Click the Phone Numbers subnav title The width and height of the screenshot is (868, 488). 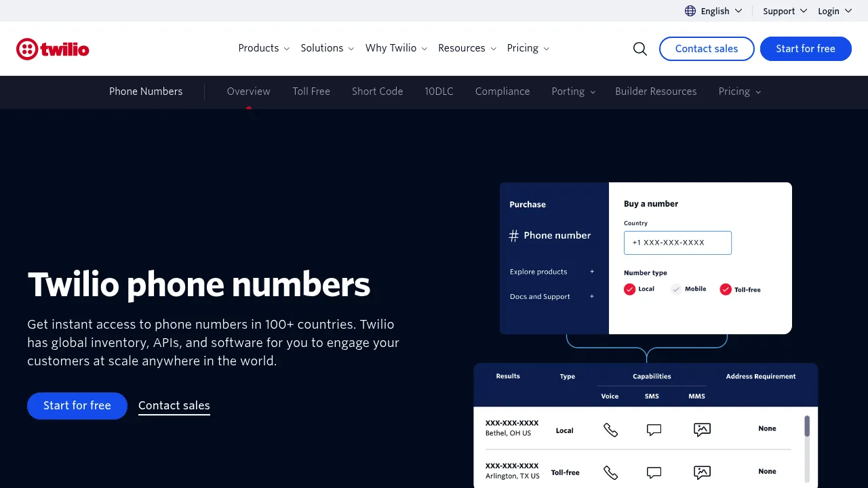(x=146, y=91)
